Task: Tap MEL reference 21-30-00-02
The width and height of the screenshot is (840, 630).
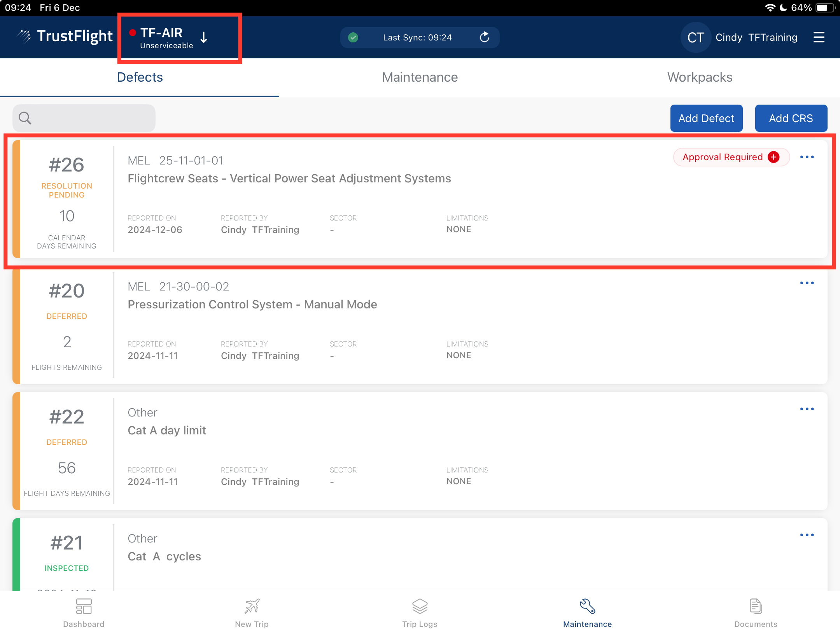Action: (194, 287)
